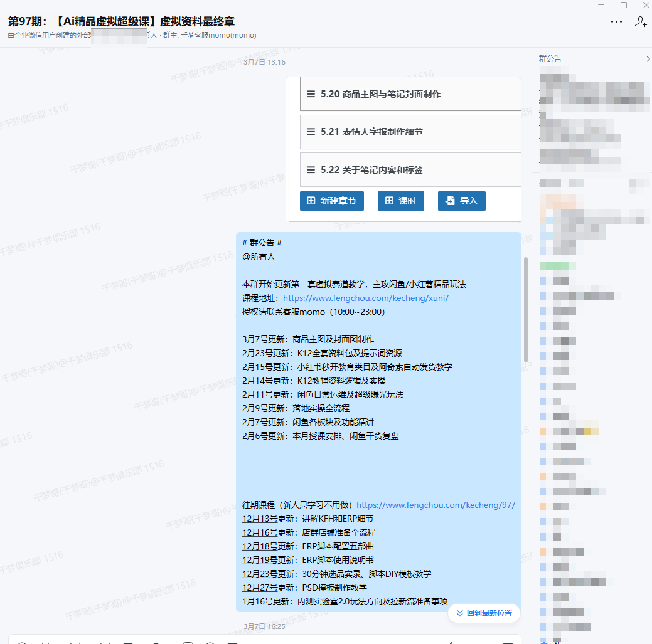Click the 导入 button in image
Screen dimensions: 652x644
(x=462, y=201)
